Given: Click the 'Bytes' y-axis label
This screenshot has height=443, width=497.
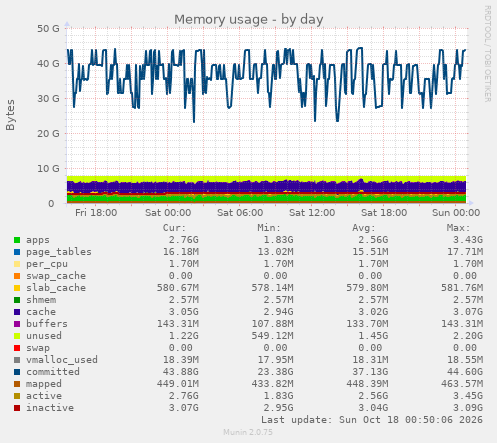Looking at the screenshot, I should click(10, 115).
